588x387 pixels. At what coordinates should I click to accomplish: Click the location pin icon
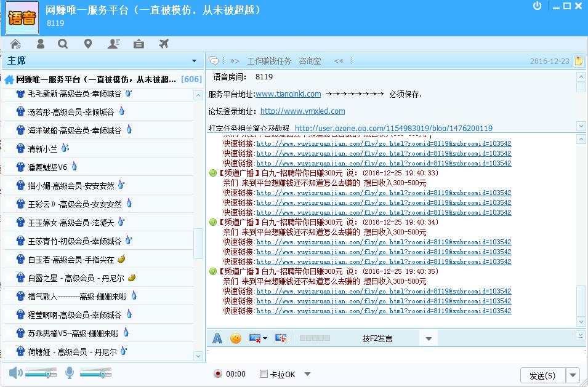coord(87,44)
